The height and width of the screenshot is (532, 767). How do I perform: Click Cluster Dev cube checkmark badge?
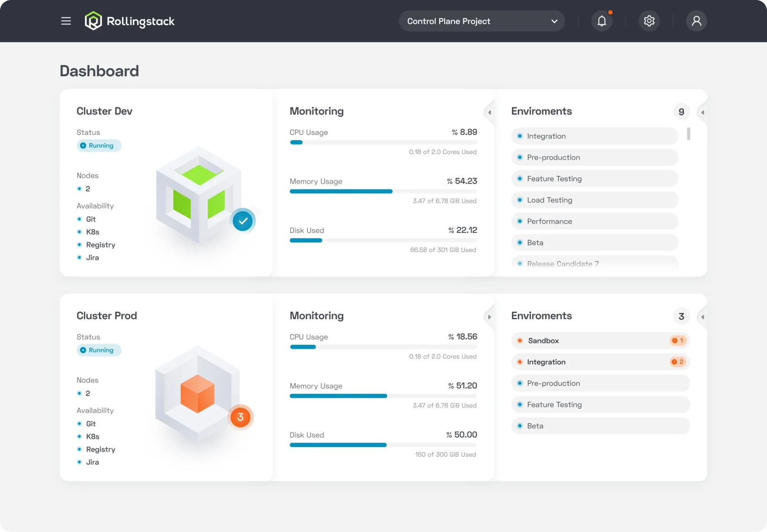[x=243, y=221]
